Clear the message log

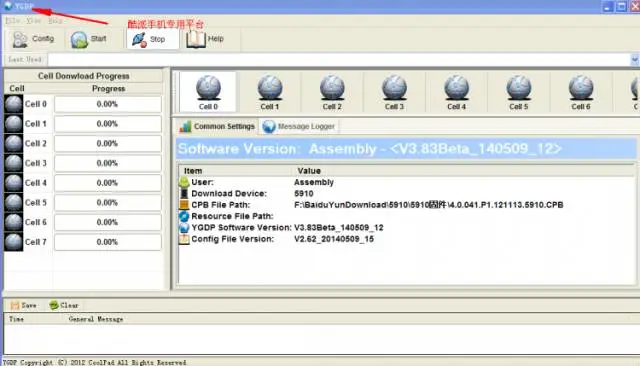click(x=64, y=305)
